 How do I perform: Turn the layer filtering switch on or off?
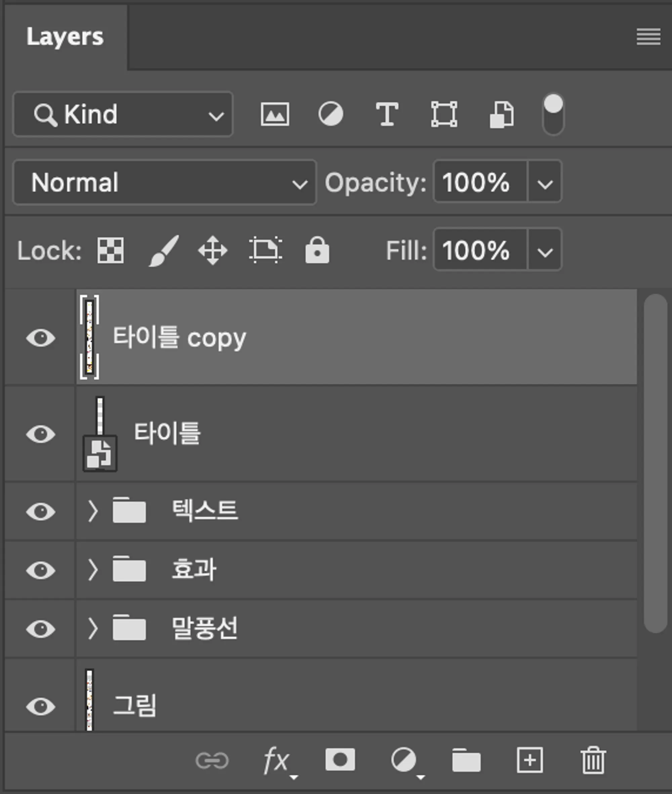click(x=553, y=114)
